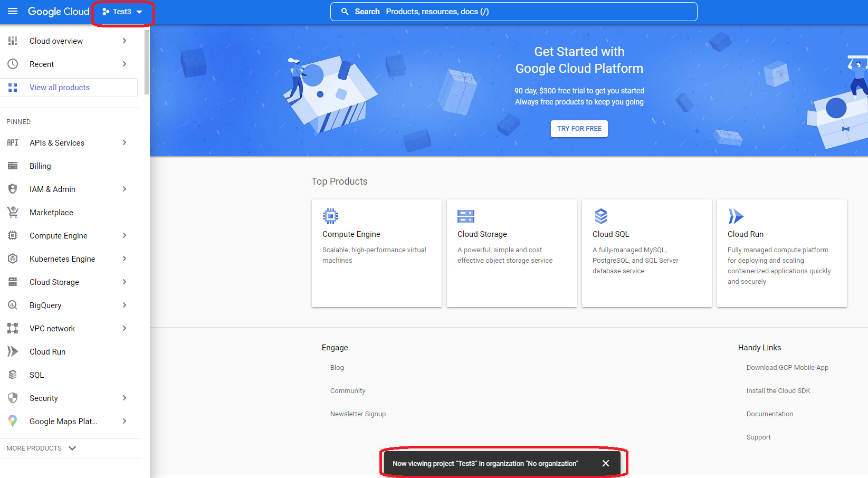This screenshot has height=478, width=868.
Task: Click the Cloud Run card icon
Action: coord(736,216)
